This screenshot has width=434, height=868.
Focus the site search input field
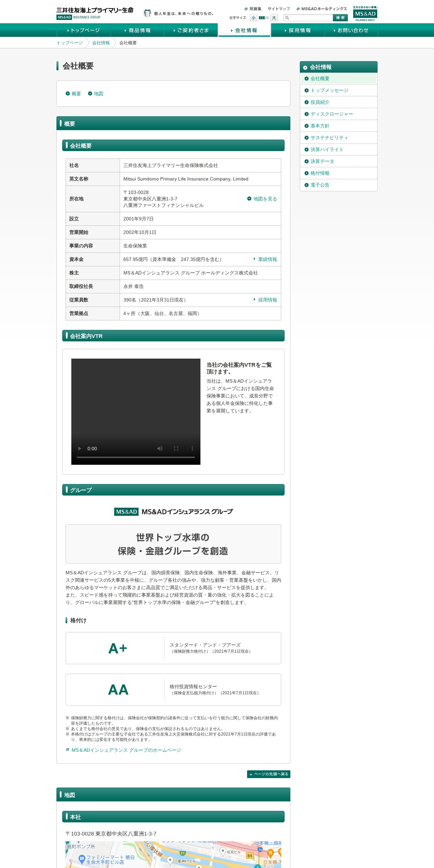coord(308,18)
